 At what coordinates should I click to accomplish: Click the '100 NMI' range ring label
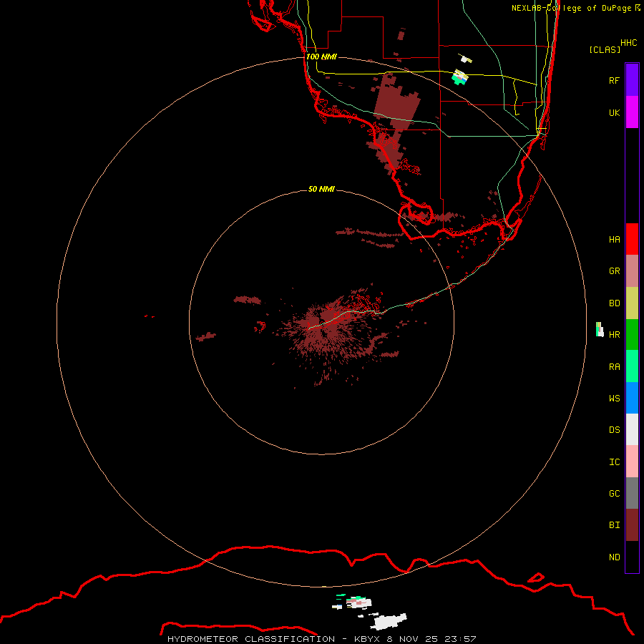point(321,57)
